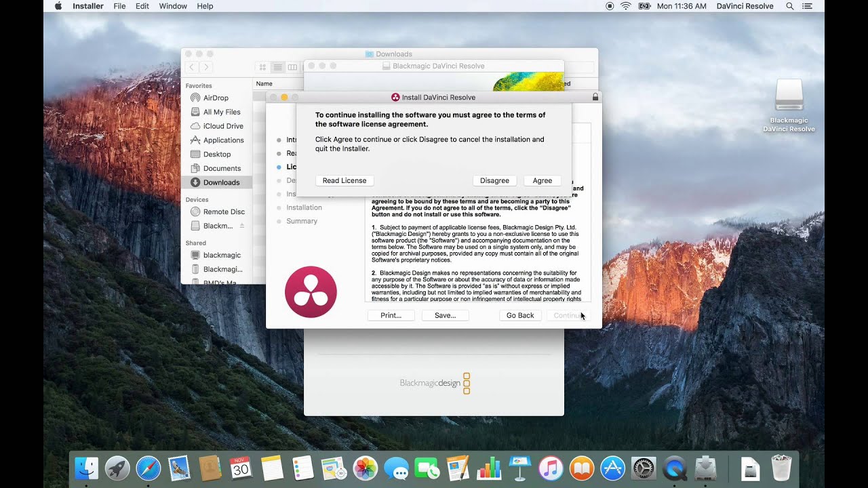Screen dimensions: 868x488
Task: Open QuickTime Player from the Dock
Action: 675,468
